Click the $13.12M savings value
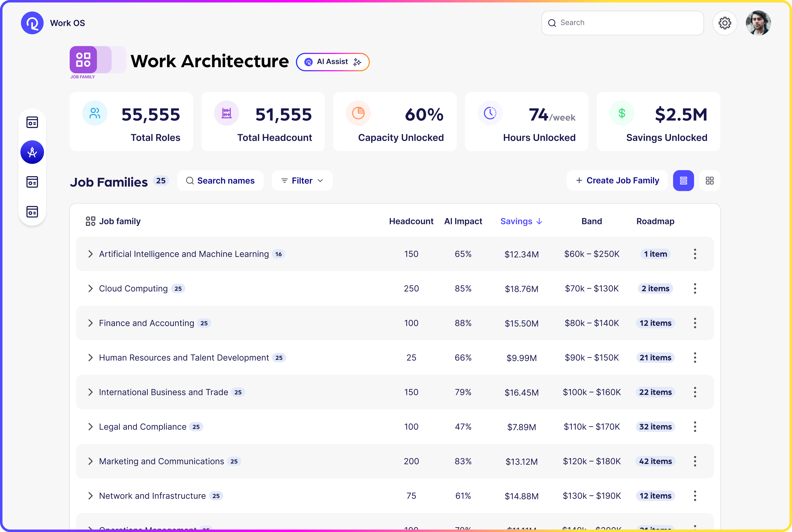 (x=521, y=462)
